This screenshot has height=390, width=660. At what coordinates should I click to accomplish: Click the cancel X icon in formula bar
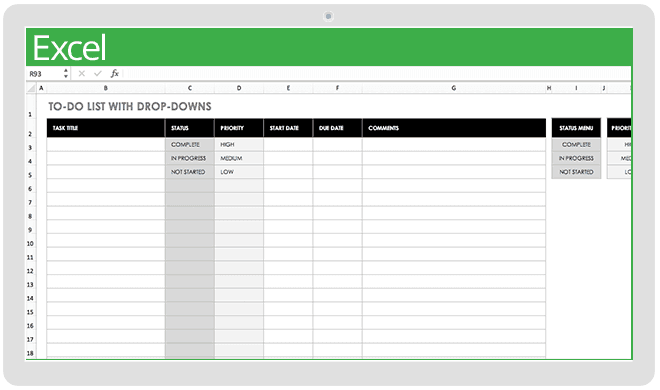point(82,74)
